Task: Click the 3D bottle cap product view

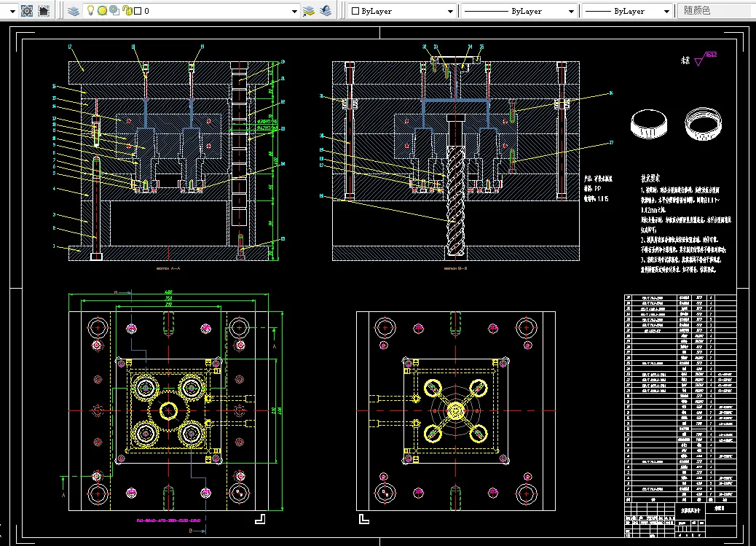Action: (x=650, y=125)
